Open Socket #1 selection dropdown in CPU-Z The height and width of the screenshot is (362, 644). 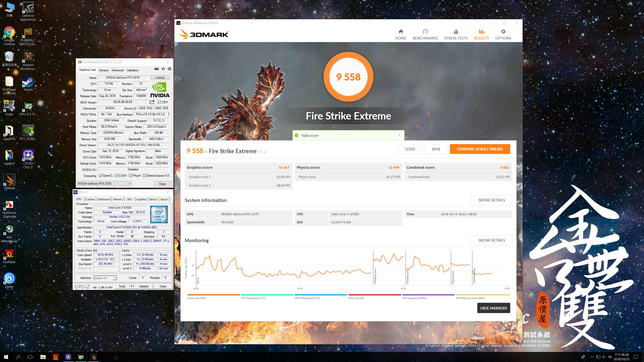click(x=105, y=278)
